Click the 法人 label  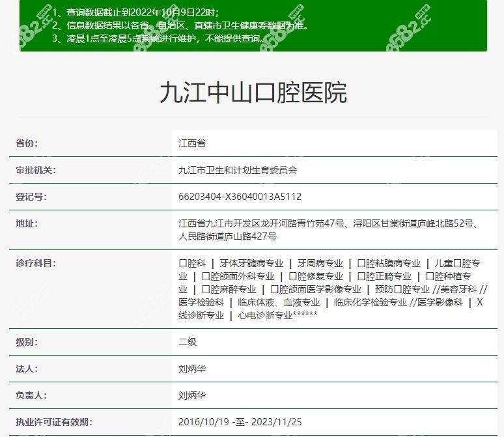(26, 369)
